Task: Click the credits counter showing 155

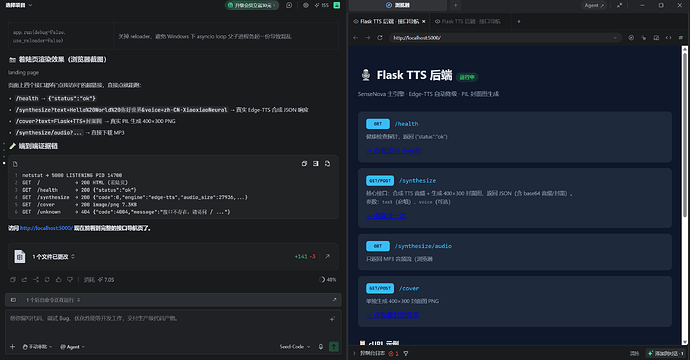Action: (322, 5)
